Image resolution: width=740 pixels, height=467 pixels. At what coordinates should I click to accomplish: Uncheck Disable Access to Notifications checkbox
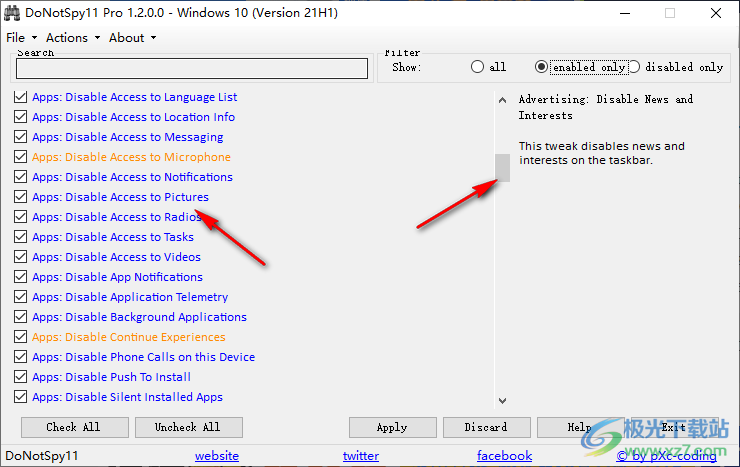coord(20,177)
